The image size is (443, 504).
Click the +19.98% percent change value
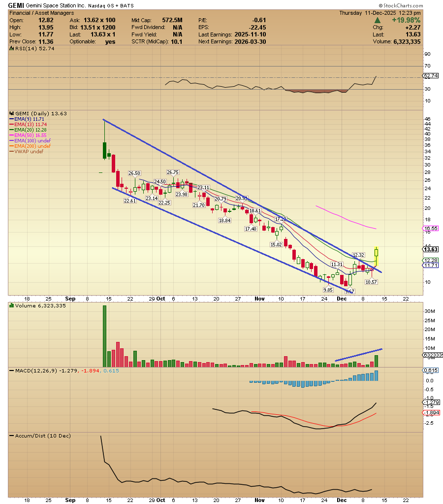point(406,20)
